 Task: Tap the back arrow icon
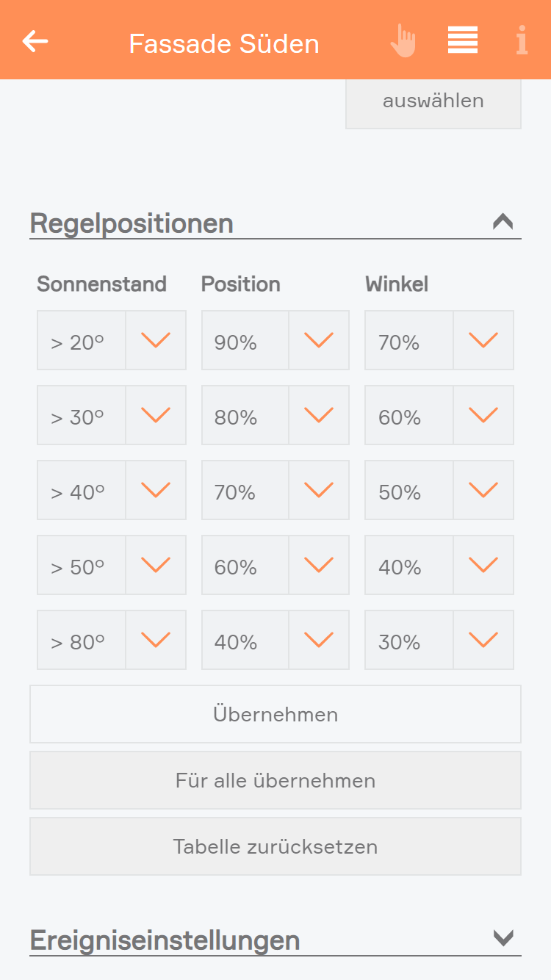click(35, 41)
